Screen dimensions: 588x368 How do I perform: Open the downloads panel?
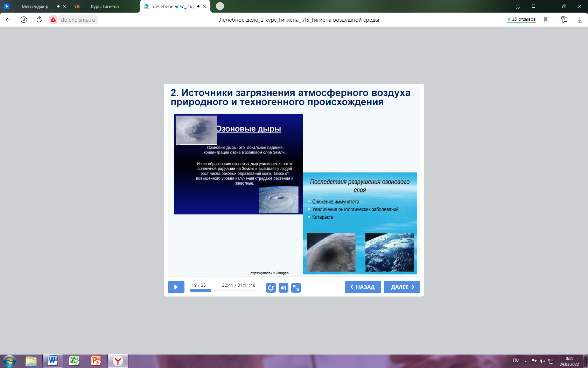pos(580,20)
